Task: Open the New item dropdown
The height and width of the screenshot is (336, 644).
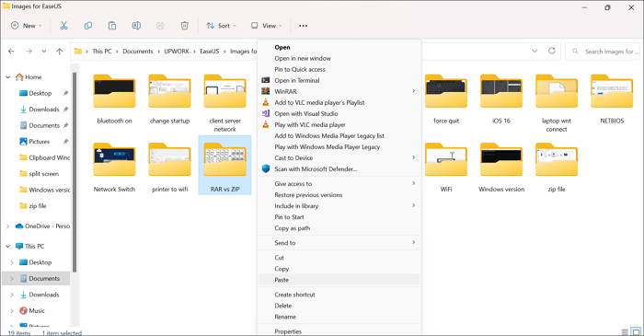Action: pos(27,26)
